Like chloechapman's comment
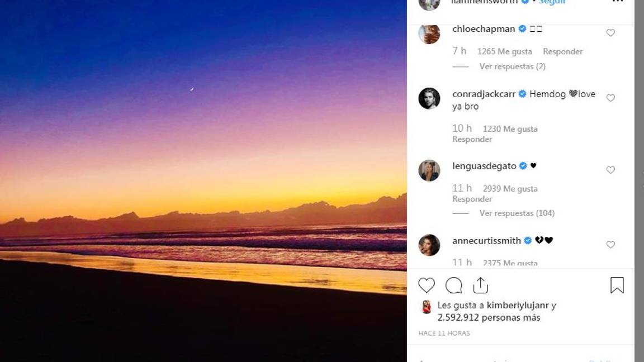The width and height of the screenshot is (644, 362). click(x=610, y=33)
